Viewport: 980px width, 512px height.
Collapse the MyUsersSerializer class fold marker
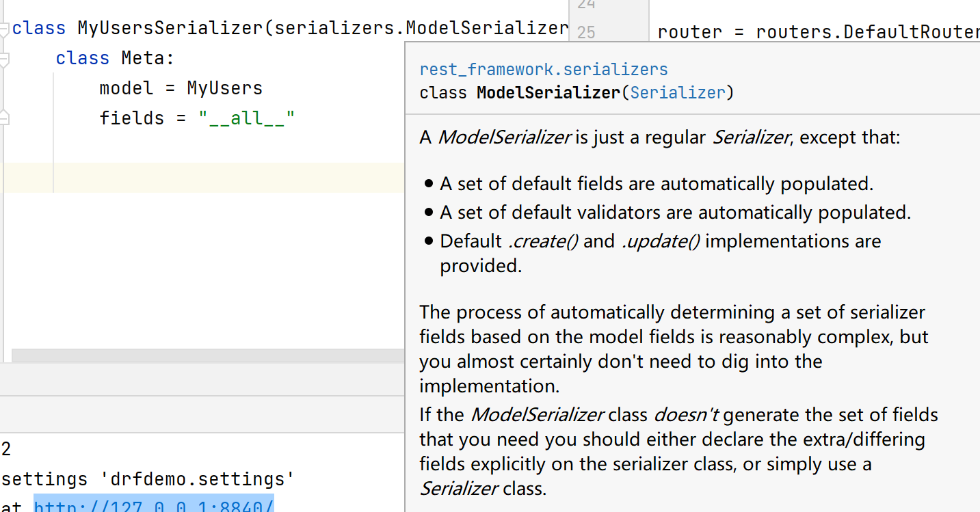pos(3,29)
